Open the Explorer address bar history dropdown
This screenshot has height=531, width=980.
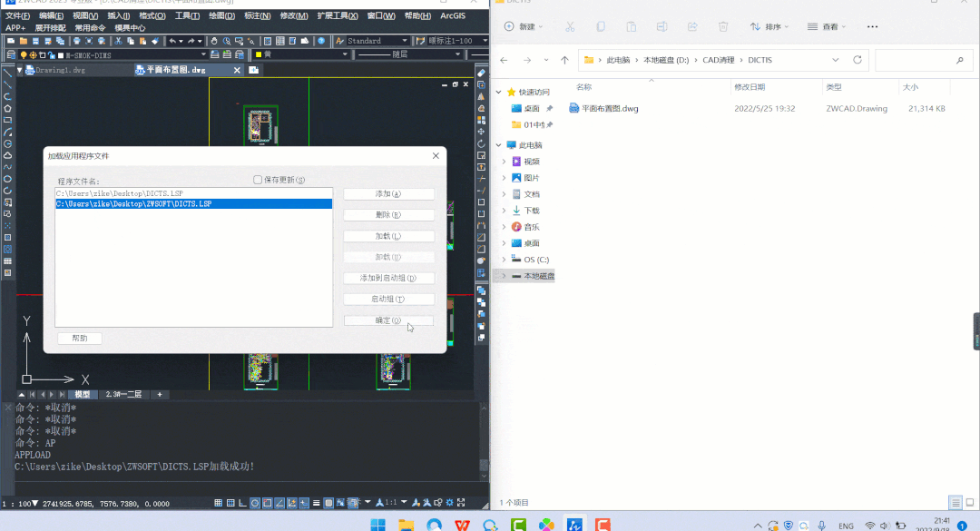(836, 60)
